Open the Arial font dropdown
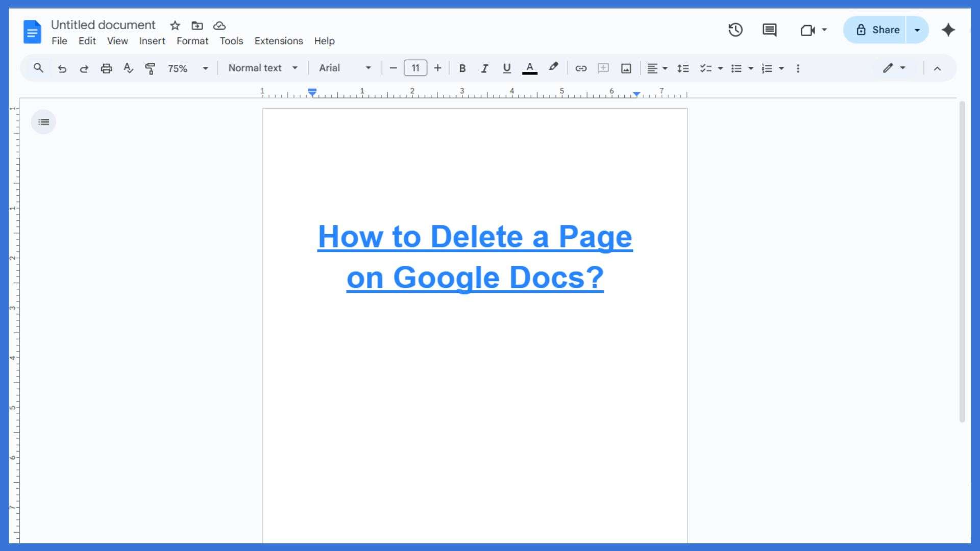 pos(345,68)
